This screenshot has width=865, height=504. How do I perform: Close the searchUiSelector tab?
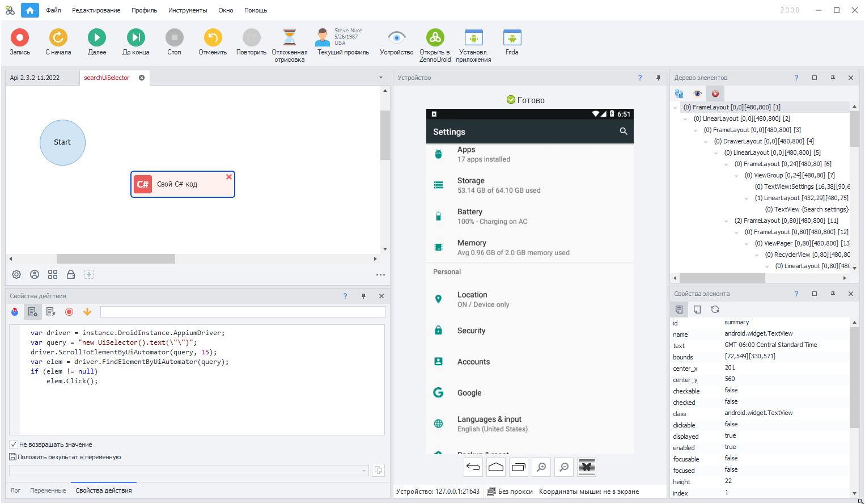(x=142, y=78)
